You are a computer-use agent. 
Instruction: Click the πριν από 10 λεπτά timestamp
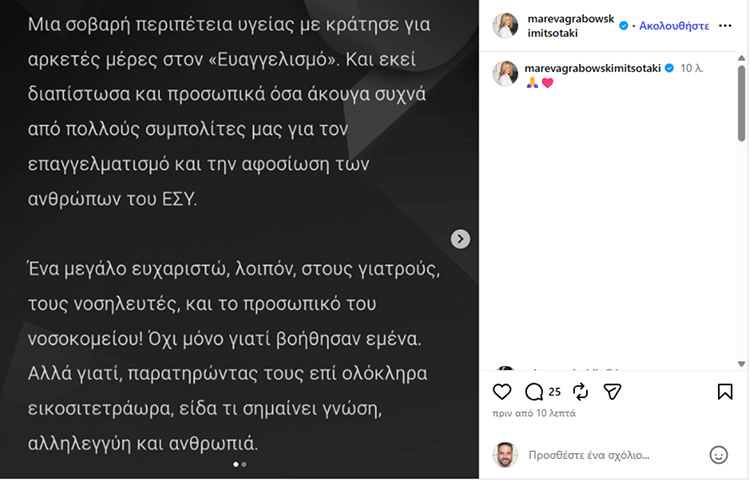[533, 413]
